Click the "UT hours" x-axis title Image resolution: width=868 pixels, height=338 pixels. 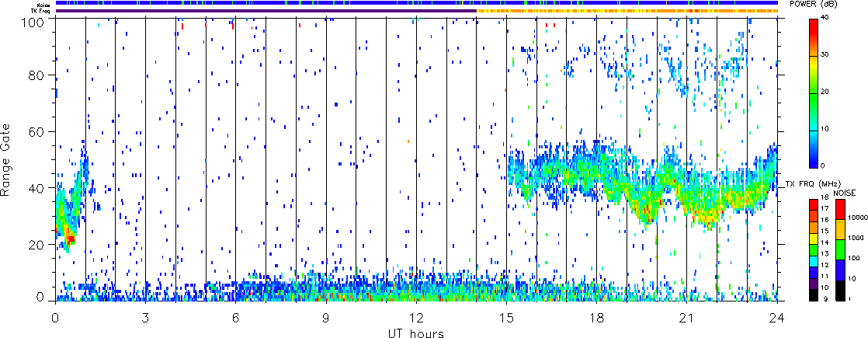[415, 333]
